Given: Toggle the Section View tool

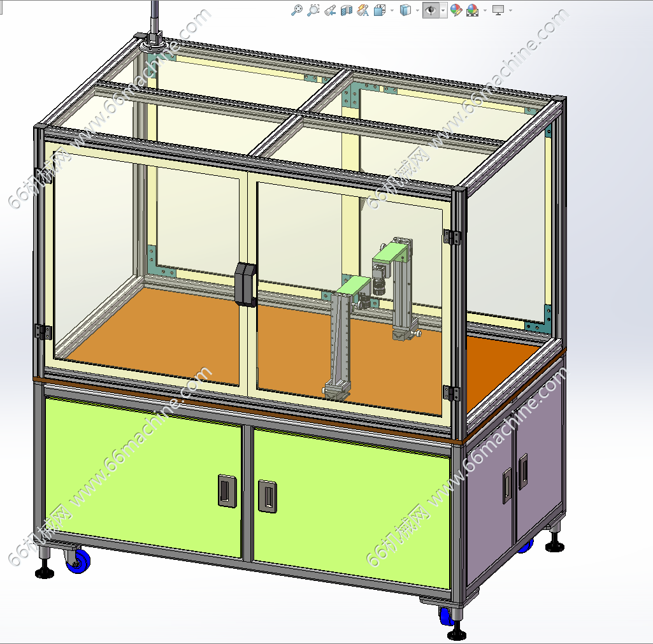Looking at the screenshot, I should [x=346, y=10].
